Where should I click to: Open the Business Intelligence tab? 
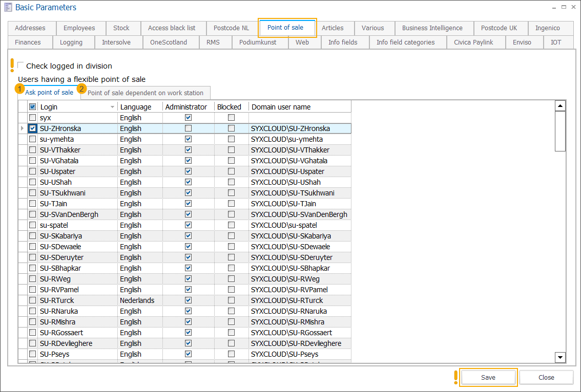[x=433, y=28]
